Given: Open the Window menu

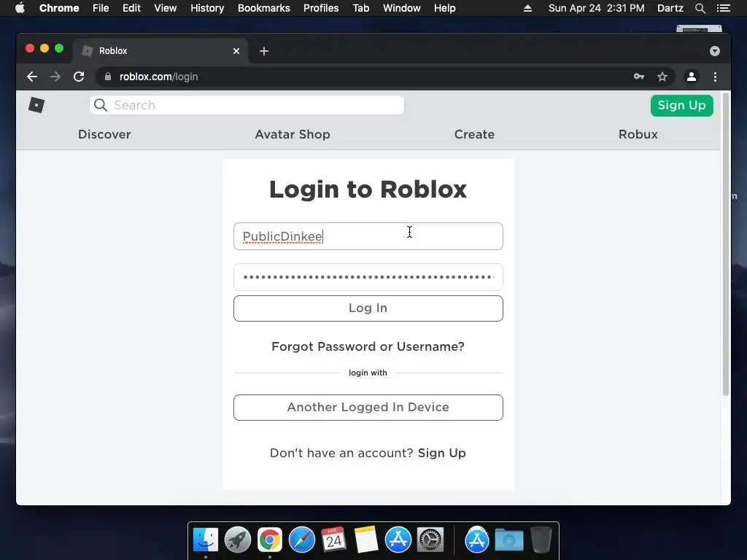Looking at the screenshot, I should tap(402, 8).
